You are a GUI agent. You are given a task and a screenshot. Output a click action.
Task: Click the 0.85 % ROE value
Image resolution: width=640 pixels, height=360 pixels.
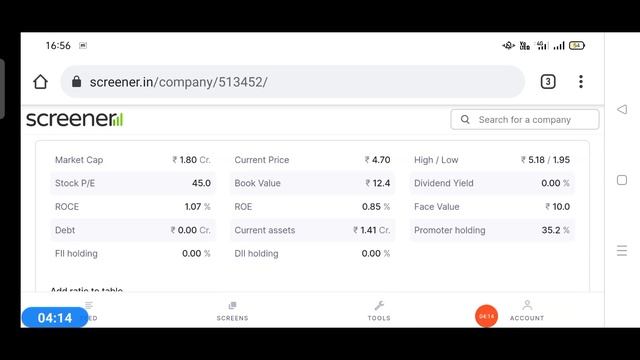tap(376, 207)
